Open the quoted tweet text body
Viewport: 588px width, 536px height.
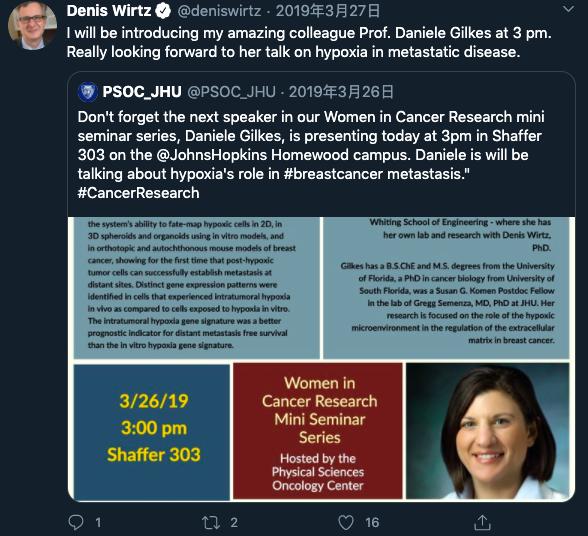click(x=311, y=155)
